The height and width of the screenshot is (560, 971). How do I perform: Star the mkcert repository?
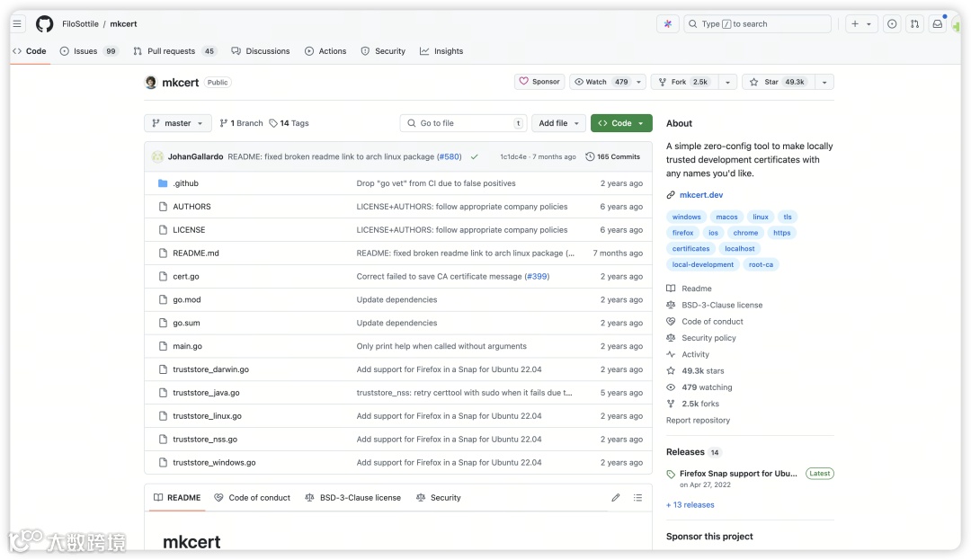tap(778, 82)
